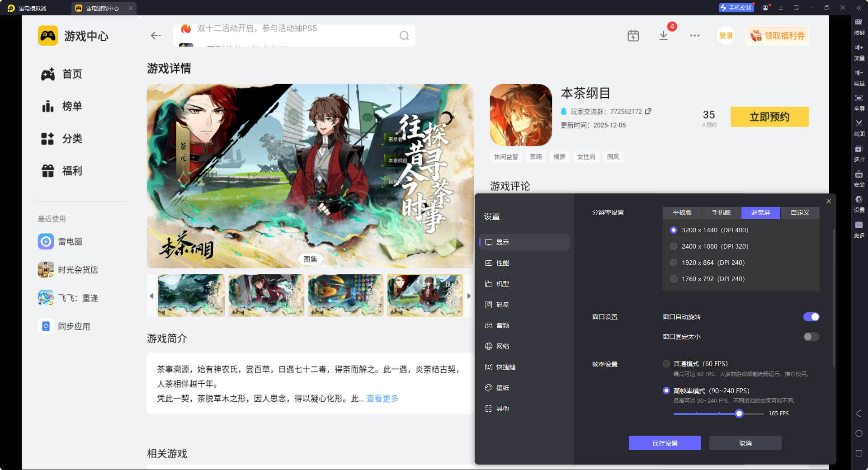Switch to 自定义 resolution tab
Screen dimensions: 868x470
800,212
